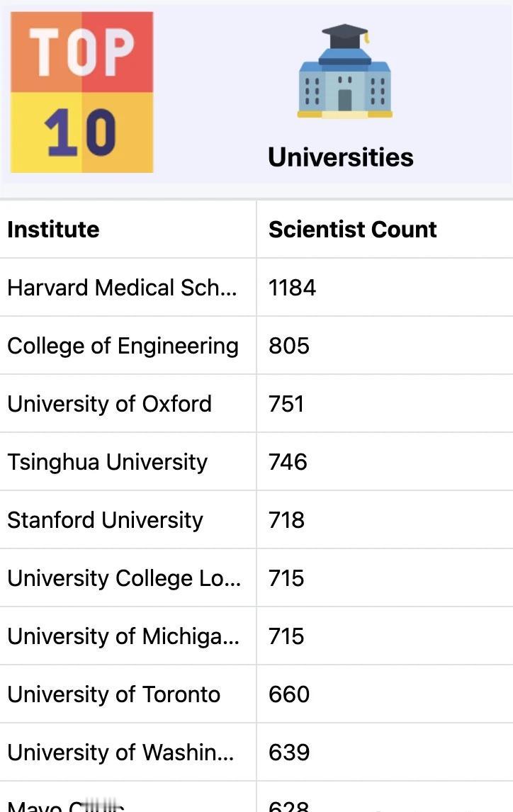Click the Institute column header
513x812 pixels.
53,230
